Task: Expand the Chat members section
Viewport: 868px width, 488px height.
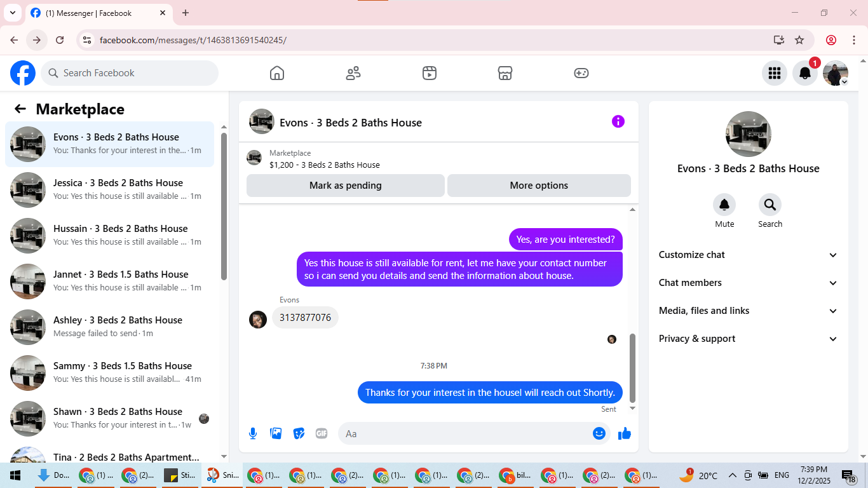Action: [749, 283]
